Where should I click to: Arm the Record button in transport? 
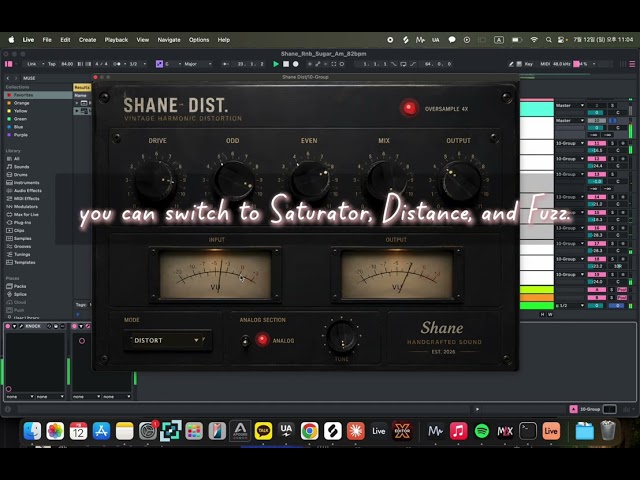pyautogui.click(x=296, y=64)
